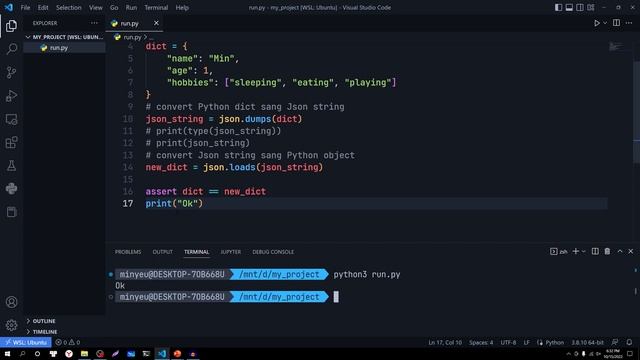Open VS Code icon in taskbar

click(162, 354)
